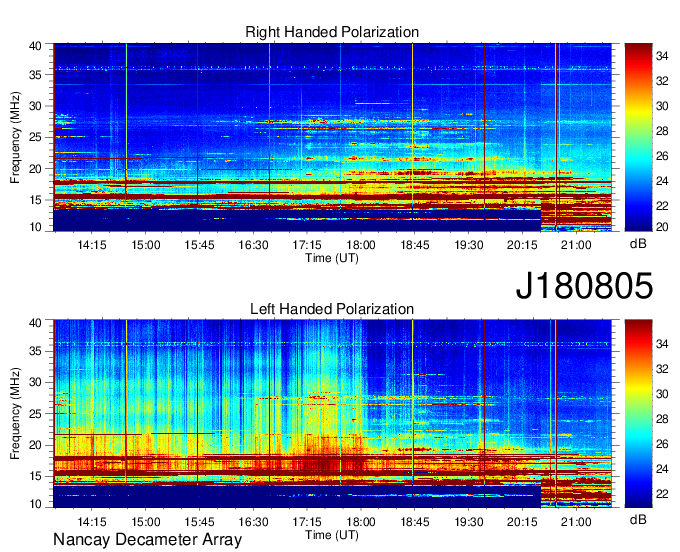Click the 18:00 tick label on the top plot
The height and width of the screenshot is (552, 680).
pos(361,245)
